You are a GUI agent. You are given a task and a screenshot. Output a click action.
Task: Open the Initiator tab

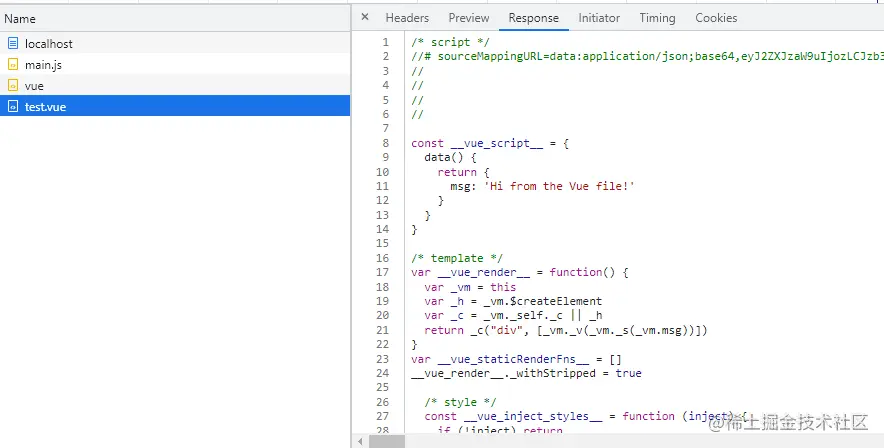599,18
